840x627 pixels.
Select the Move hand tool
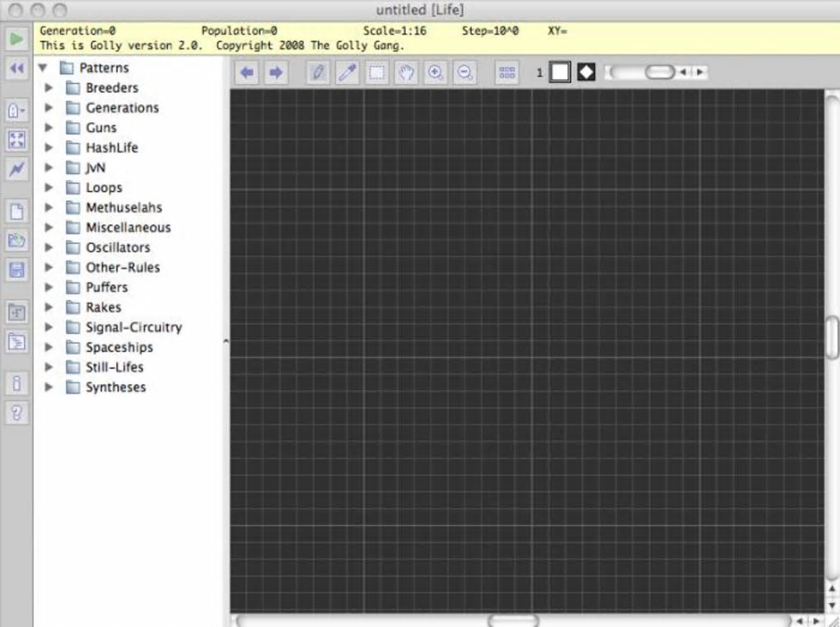406,73
